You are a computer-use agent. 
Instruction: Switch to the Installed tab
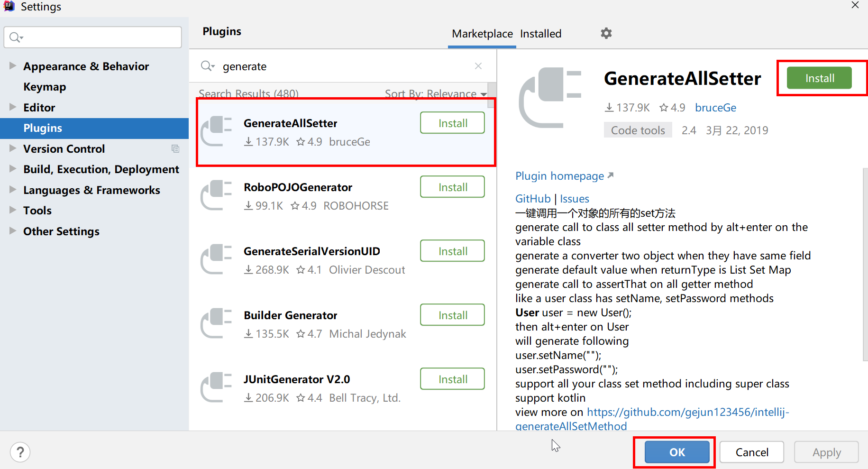point(540,34)
